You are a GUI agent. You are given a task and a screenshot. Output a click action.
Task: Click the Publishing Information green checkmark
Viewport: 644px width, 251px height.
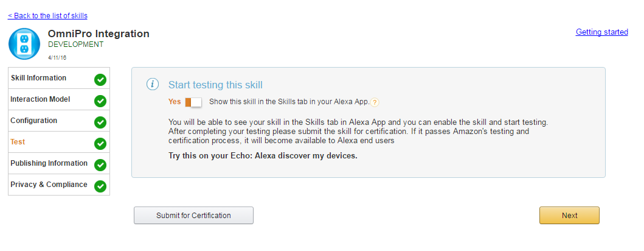pyautogui.click(x=100, y=164)
